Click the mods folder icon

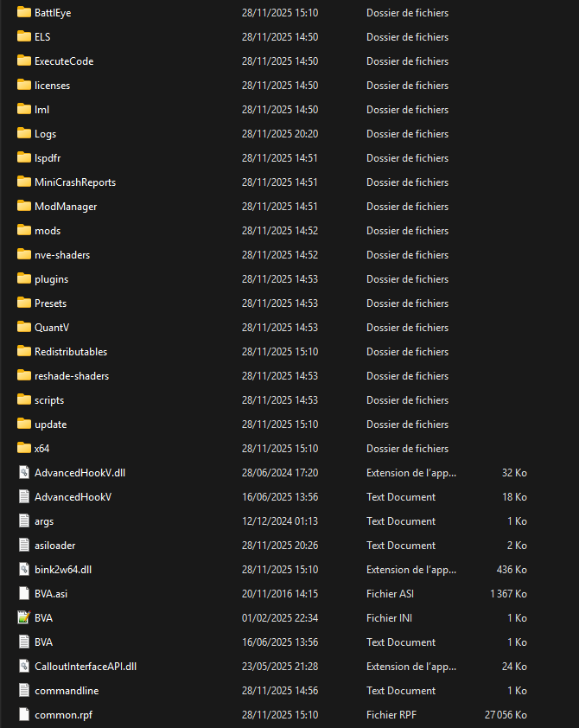pyautogui.click(x=23, y=230)
